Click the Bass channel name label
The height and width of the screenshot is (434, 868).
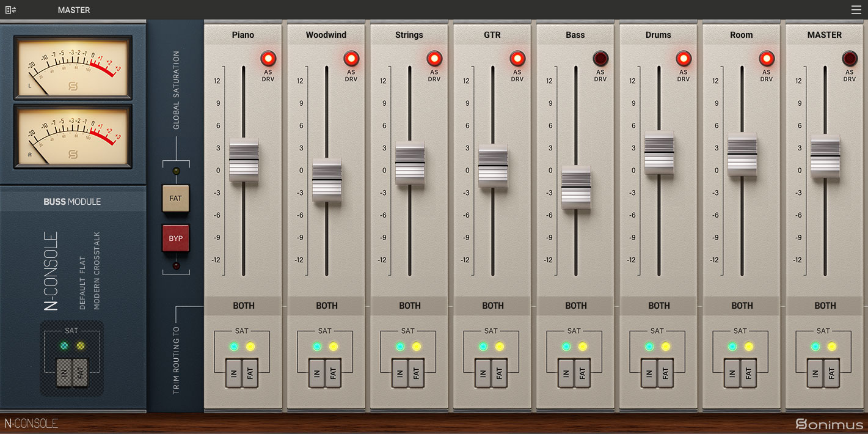click(575, 35)
